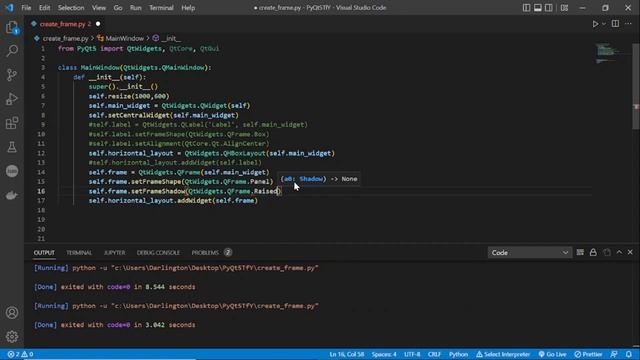
Task: Click the editor vertical scrollbar
Action: tap(636, 87)
